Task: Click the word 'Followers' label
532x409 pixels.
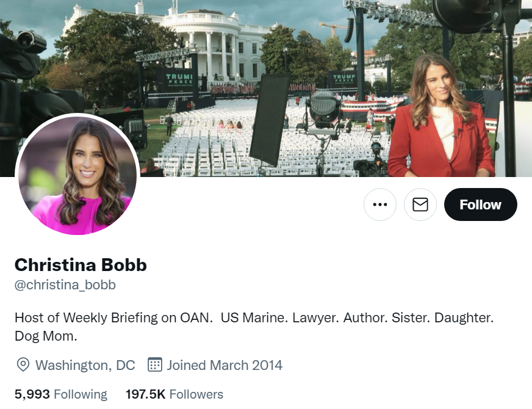Action: click(196, 394)
